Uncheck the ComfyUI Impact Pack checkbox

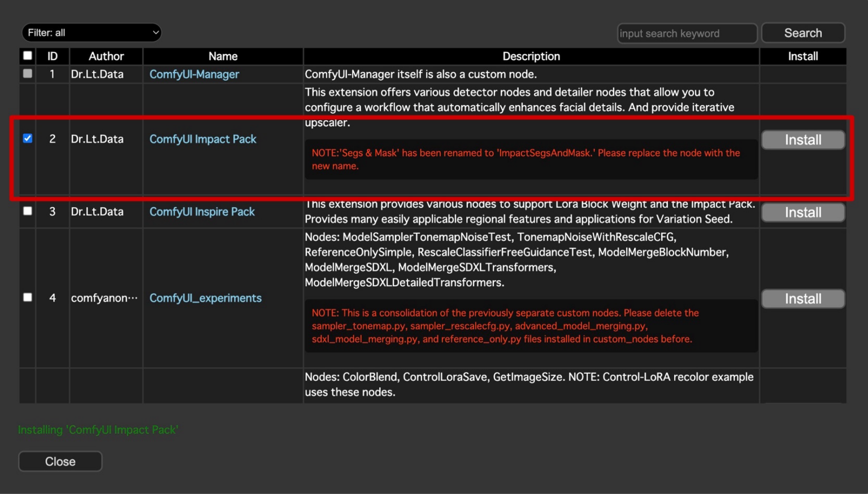27,138
